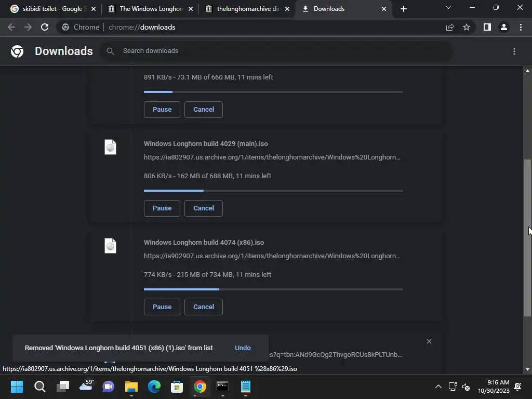Open Windows taskbar search
Image resolution: width=532 pixels, height=399 pixels.
39,387
